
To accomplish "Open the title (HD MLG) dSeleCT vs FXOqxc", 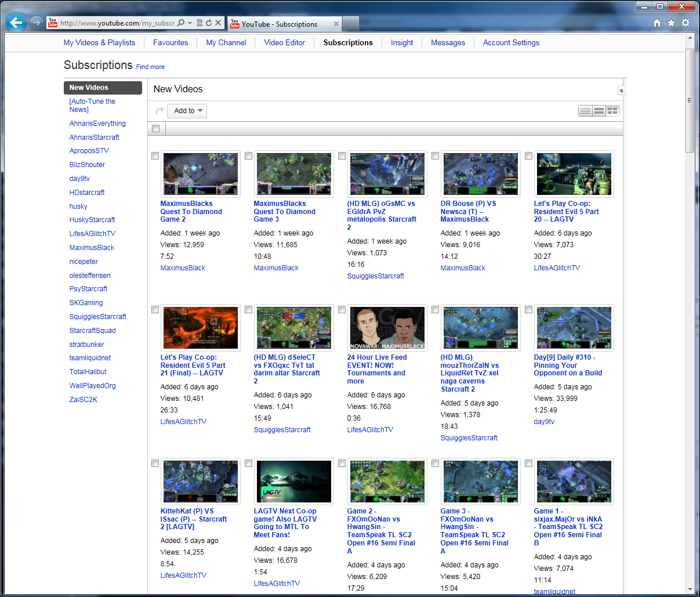I will [x=286, y=370].
